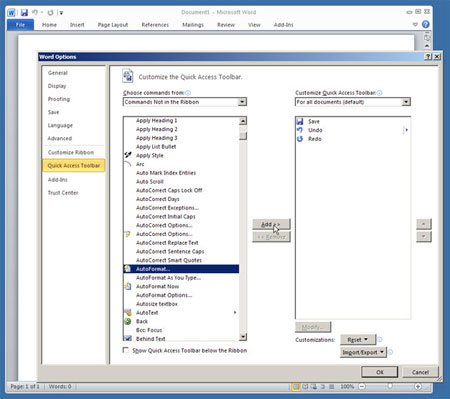Click the Zoom Out minus button in the status bar

click(362, 387)
